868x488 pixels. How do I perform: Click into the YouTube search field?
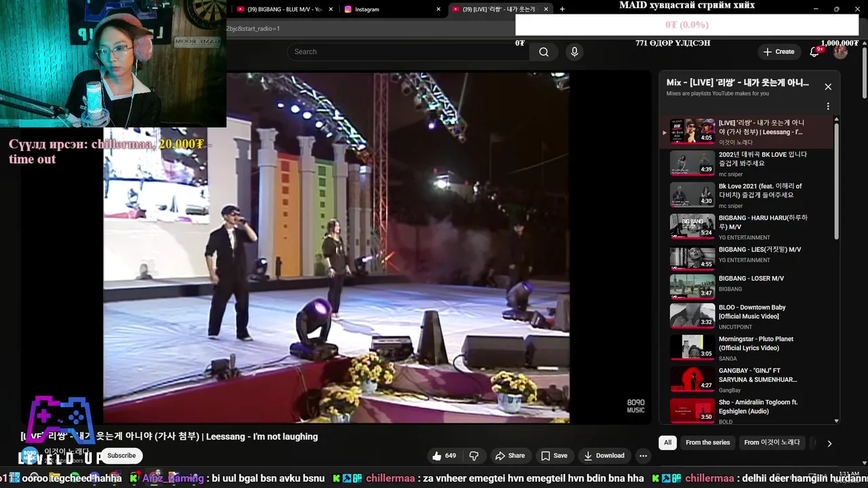pyautogui.click(x=410, y=52)
